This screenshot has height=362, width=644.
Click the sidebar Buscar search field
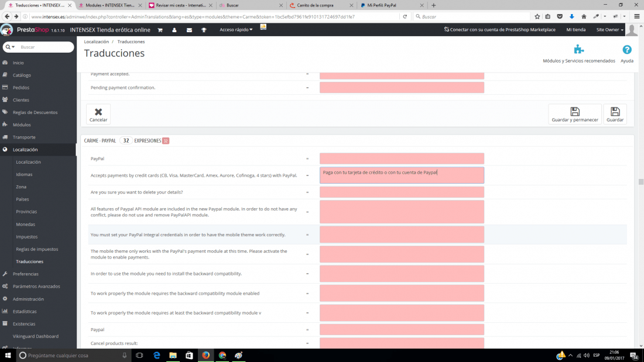click(45, 47)
